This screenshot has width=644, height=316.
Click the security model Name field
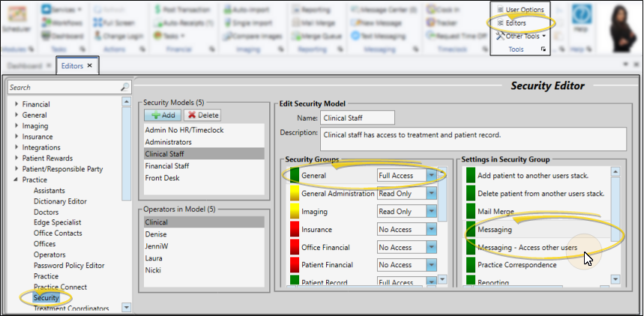coord(357,118)
